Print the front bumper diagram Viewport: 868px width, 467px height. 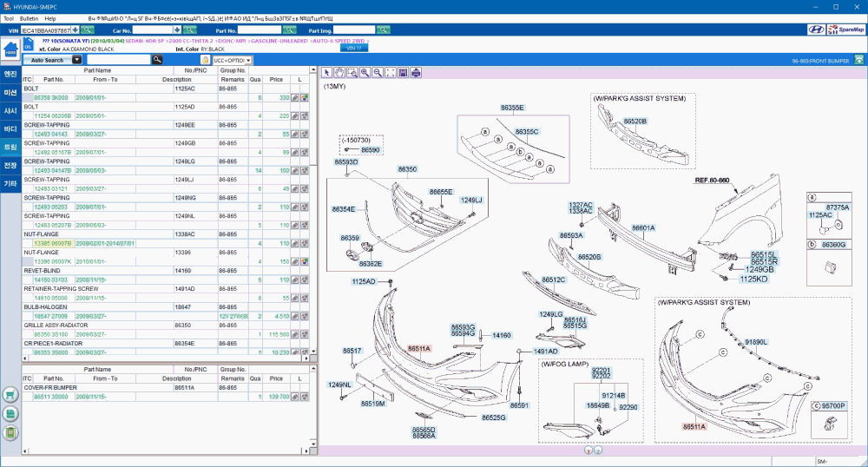pyautogui.click(x=417, y=73)
